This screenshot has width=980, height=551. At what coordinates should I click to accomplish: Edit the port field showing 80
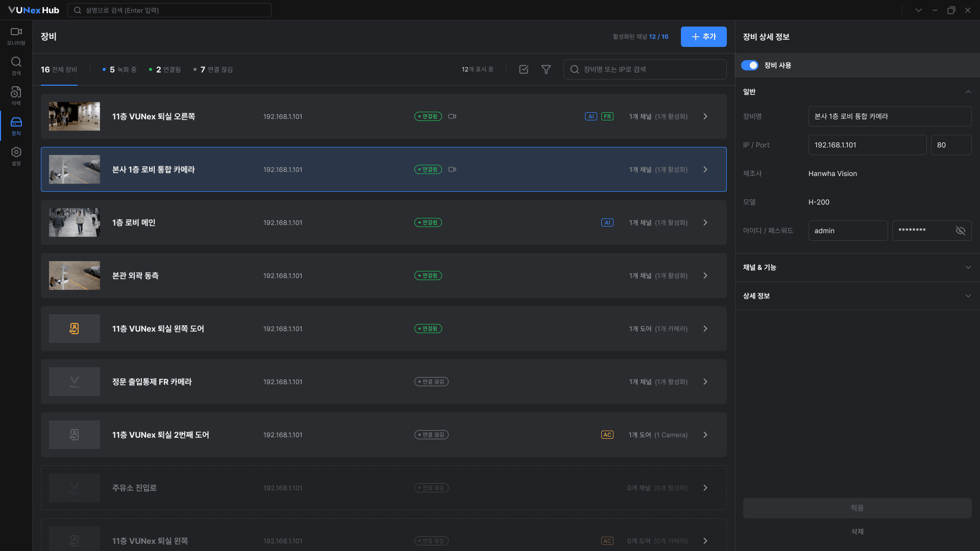tap(951, 145)
